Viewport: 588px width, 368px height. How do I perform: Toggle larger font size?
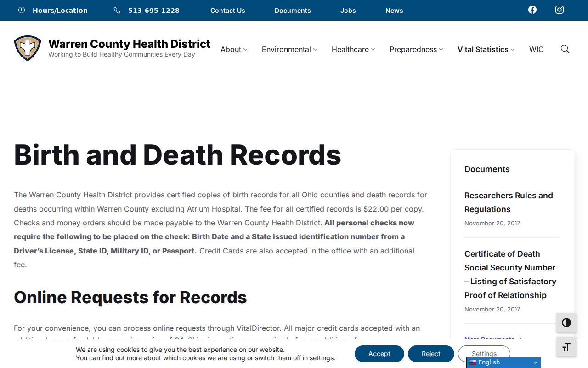point(566,347)
